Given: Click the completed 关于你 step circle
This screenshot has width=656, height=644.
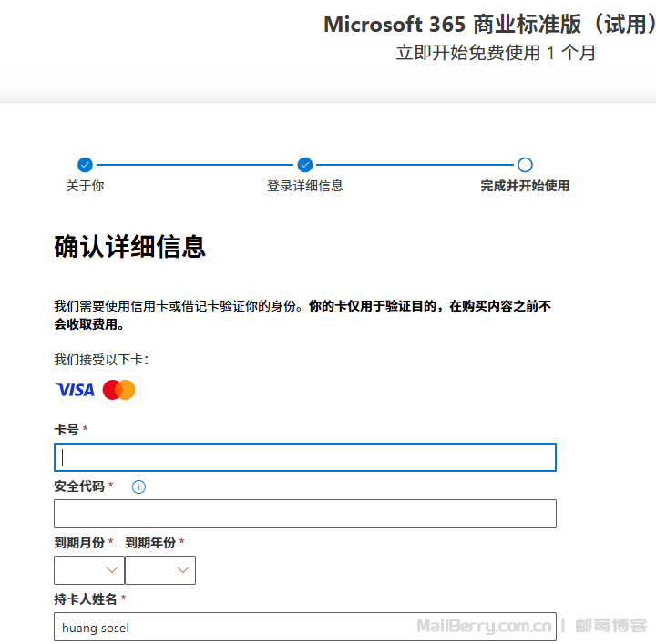Looking at the screenshot, I should pyautogui.click(x=85, y=165).
